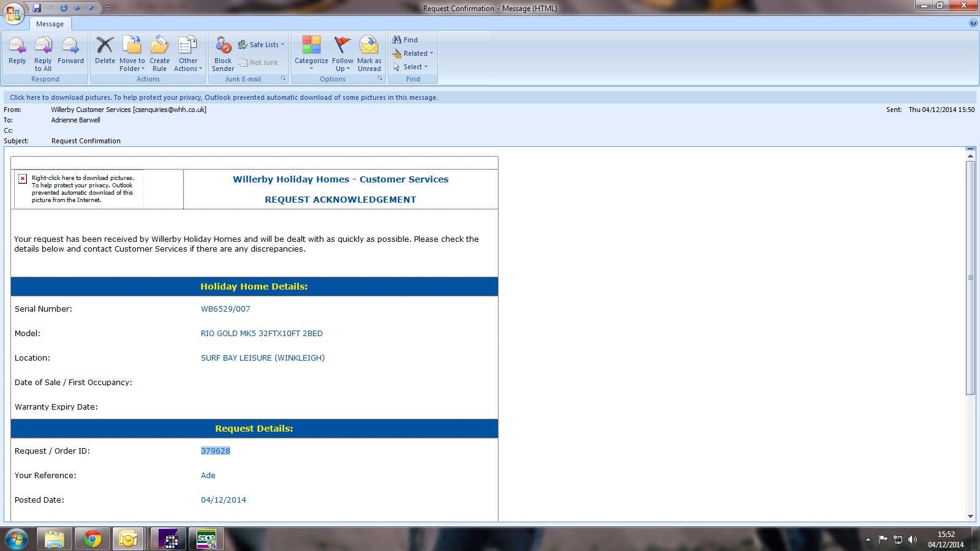The height and width of the screenshot is (551, 980).
Task: Click the Not Junk button
Action: pos(258,62)
